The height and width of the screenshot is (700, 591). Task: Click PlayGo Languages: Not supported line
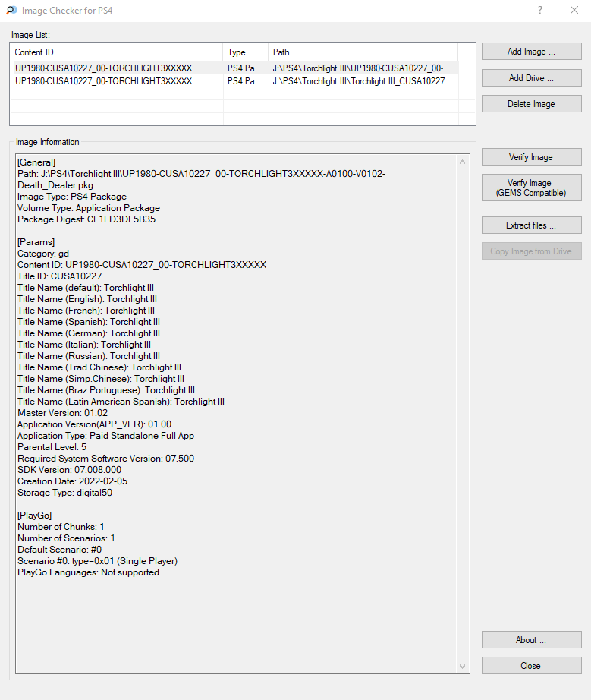click(88, 572)
